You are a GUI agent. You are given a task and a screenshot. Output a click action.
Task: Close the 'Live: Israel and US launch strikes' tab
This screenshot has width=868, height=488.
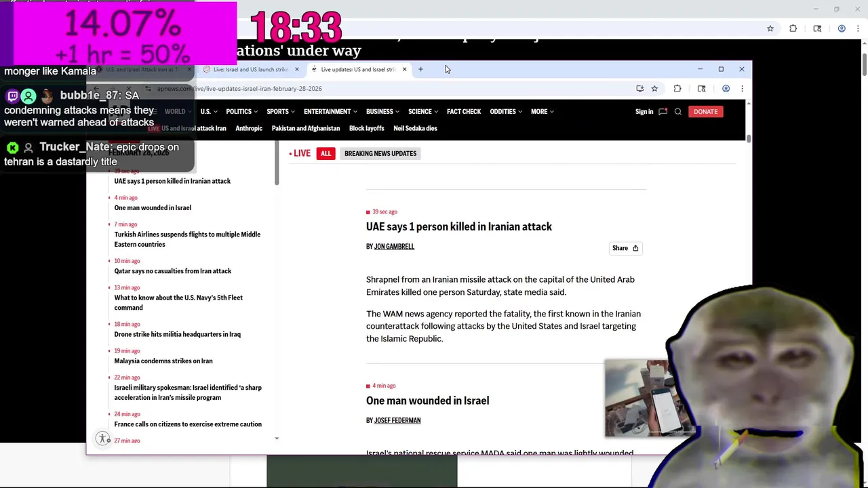click(296, 69)
